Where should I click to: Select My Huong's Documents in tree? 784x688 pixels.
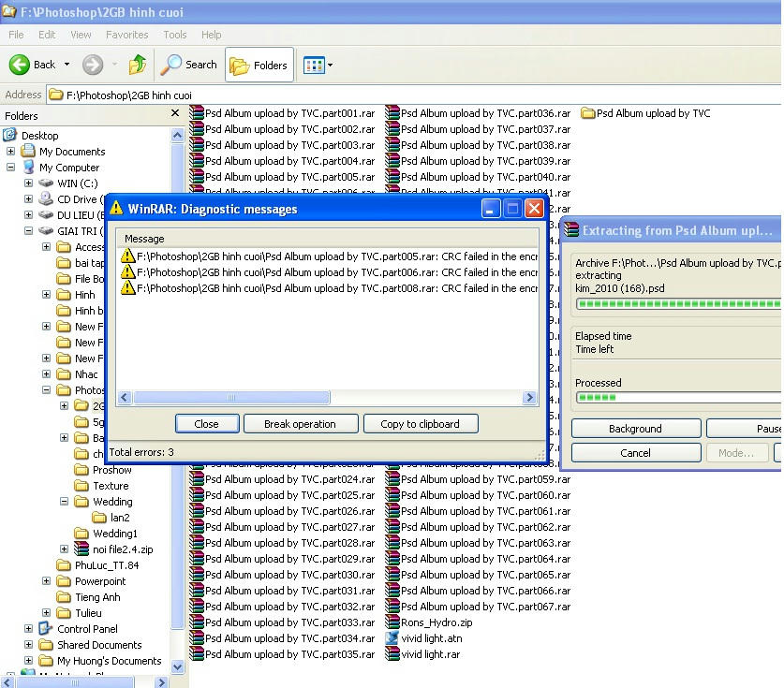pyautogui.click(x=100, y=661)
